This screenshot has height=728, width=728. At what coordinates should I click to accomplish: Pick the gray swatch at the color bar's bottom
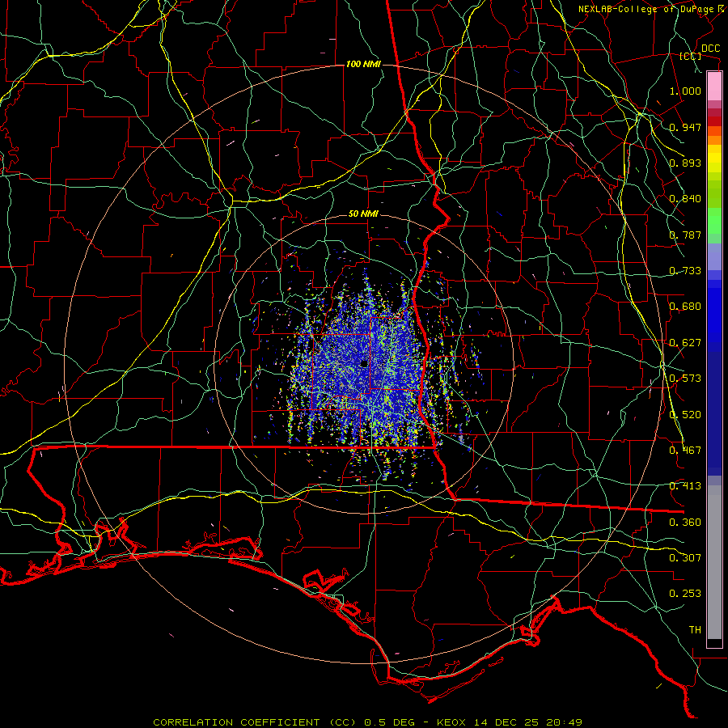coord(714,562)
